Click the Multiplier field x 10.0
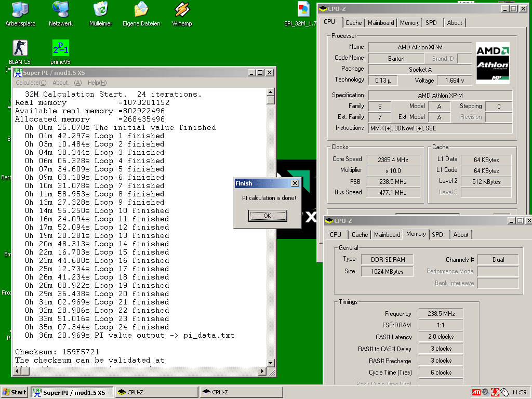Screen dimensions: 532x399 click(393, 170)
